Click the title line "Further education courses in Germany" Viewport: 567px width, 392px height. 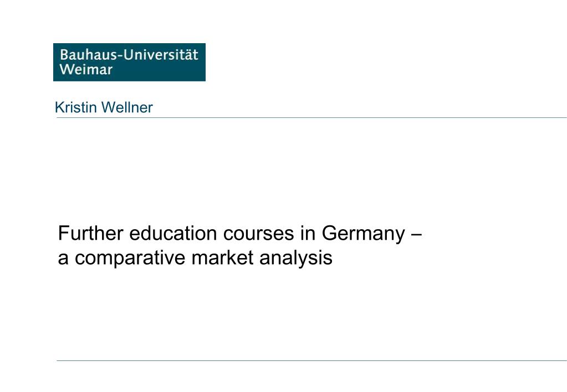(x=232, y=233)
